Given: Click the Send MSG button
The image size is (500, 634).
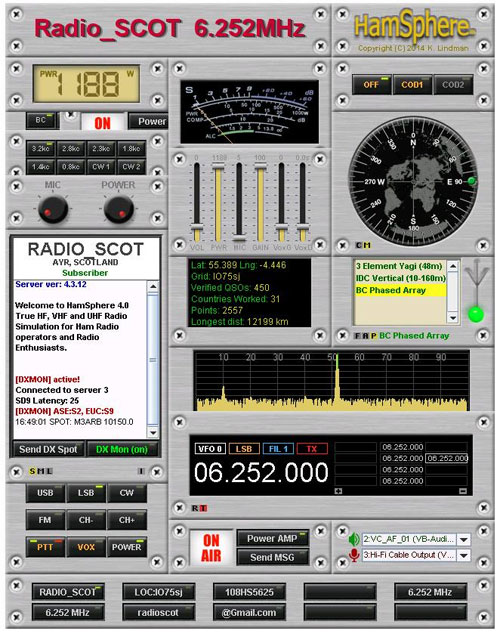Looking at the screenshot, I should coord(272,557).
